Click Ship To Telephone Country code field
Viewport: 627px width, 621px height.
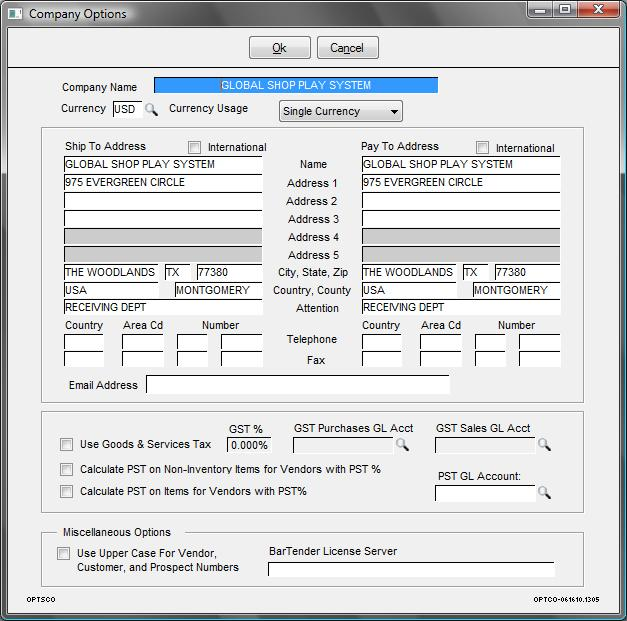point(84,342)
